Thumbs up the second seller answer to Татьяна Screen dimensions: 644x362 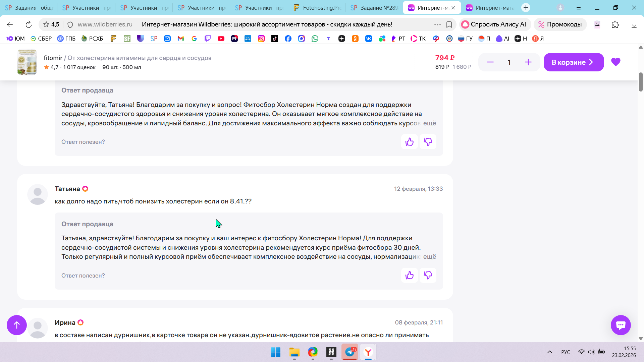coord(409,276)
